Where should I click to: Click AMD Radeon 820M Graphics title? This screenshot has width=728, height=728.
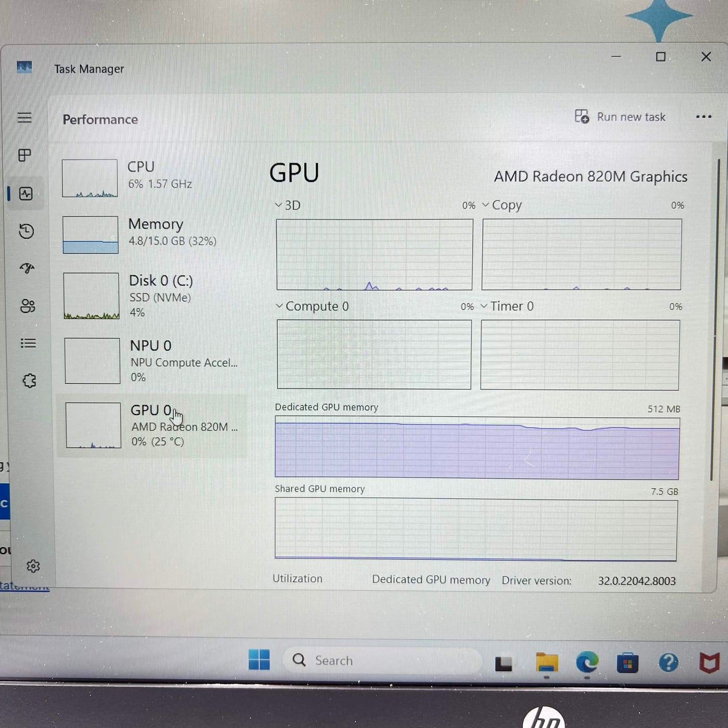[x=590, y=176]
